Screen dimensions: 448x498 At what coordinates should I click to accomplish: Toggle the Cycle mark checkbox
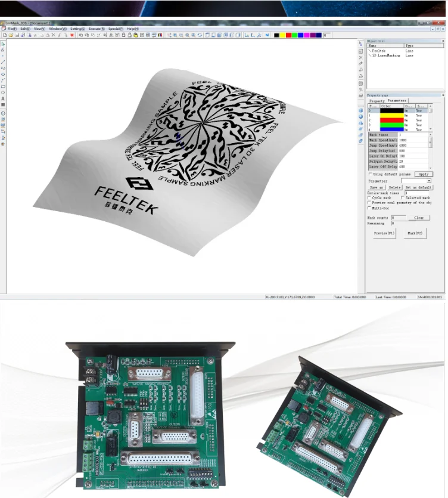click(x=369, y=197)
